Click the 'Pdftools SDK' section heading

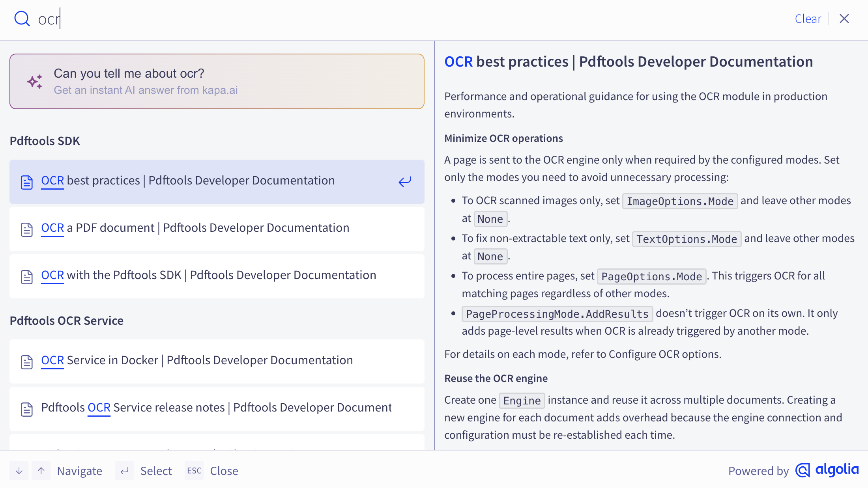[x=45, y=141]
